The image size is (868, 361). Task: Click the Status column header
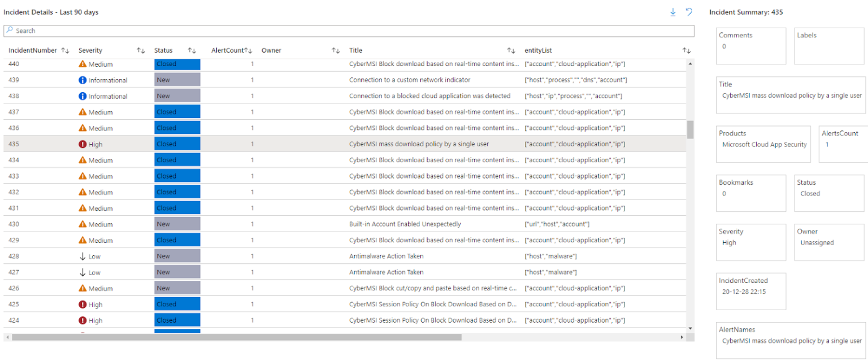[163, 50]
